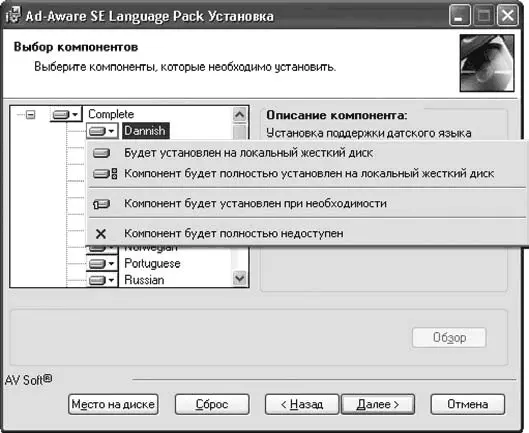Pick 'Компонент будет установлен при необходимости' entry
529x433 pixels.
tap(307, 204)
